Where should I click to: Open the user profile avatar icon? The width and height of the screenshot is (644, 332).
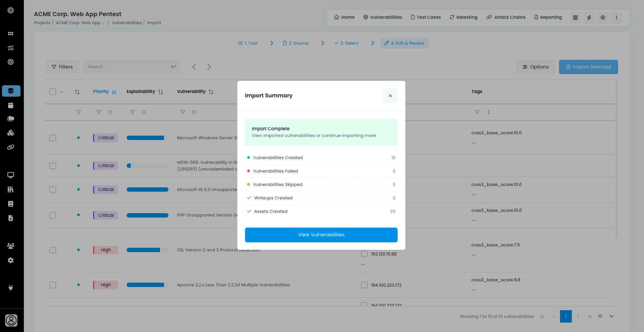[11, 320]
